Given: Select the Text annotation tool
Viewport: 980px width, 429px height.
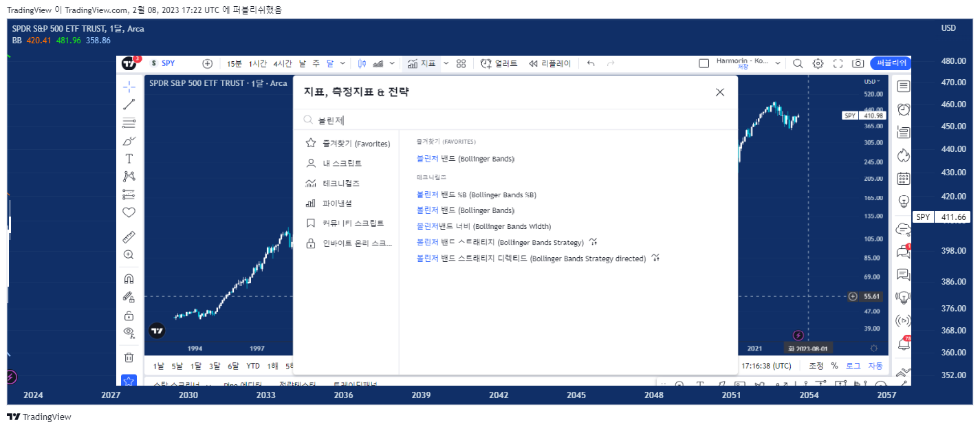Looking at the screenshot, I should point(129,159).
